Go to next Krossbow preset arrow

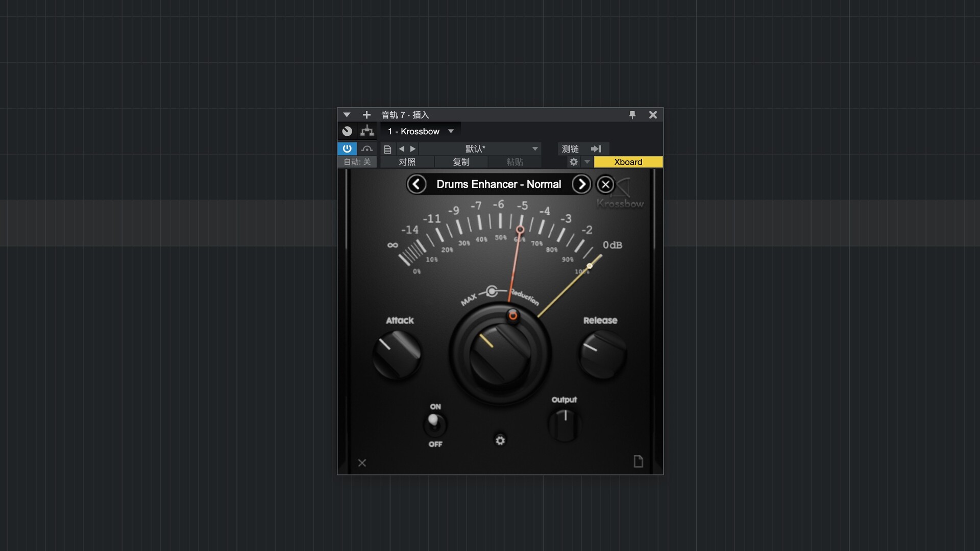581,184
